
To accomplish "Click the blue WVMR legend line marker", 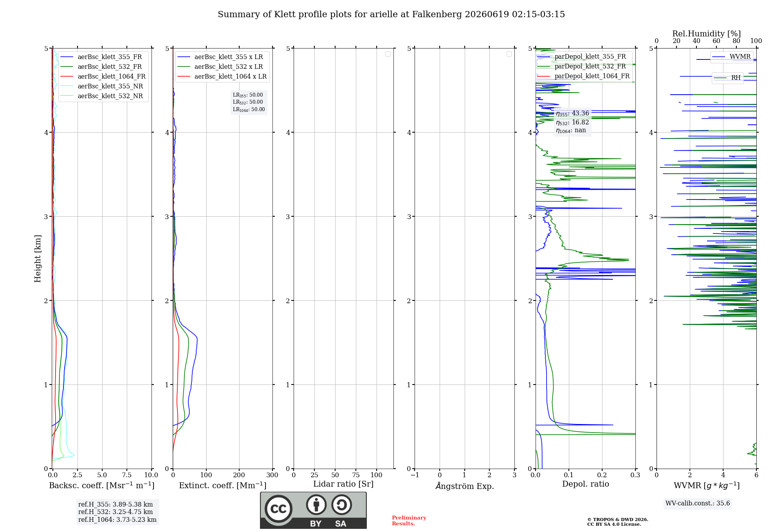I will click(x=719, y=57).
